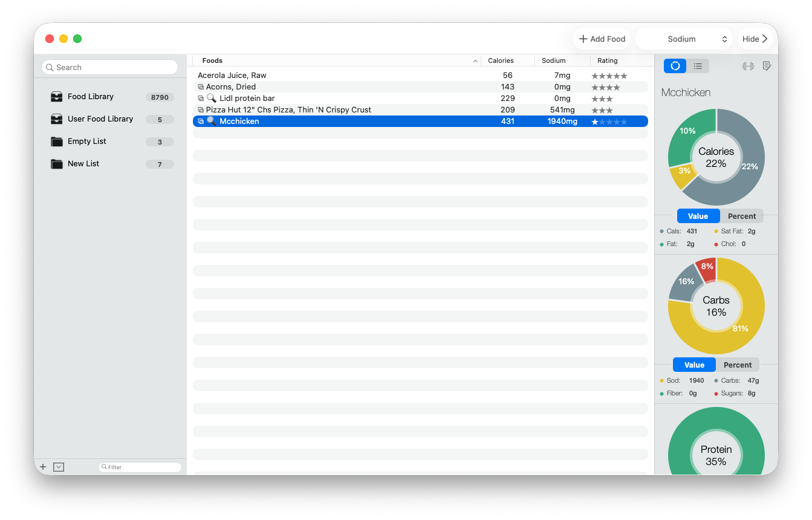The width and height of the screenshot is (812, 520).
Task: Select Percent under the Calories chart
Action: pyautogui.click(x=742, y=216)
